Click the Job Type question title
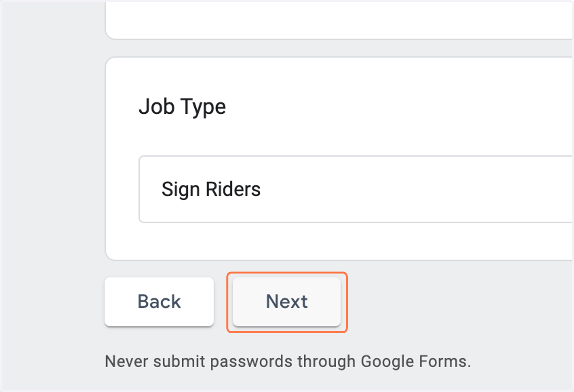Image resolution: width=574 pixels, height=392 pixels. 182,107
